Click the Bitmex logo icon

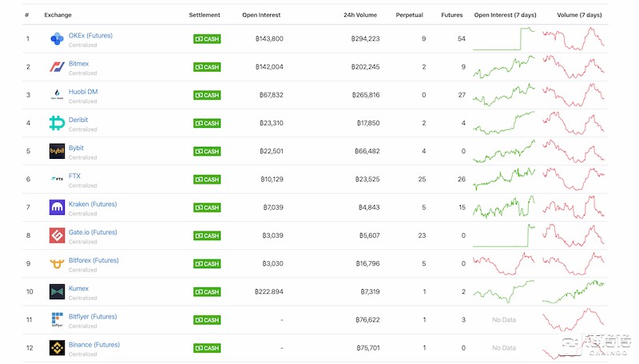(x=57, y=67)
